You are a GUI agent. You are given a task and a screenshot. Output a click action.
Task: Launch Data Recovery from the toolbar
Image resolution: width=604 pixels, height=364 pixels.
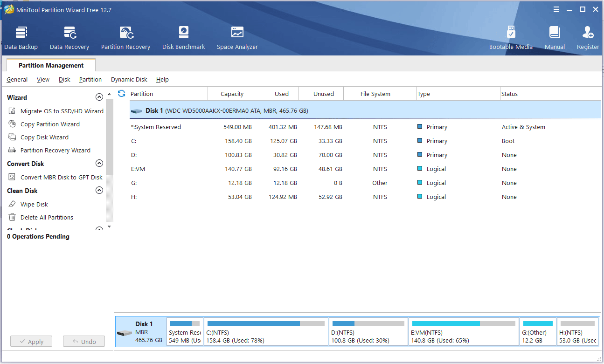pos(69,38)
